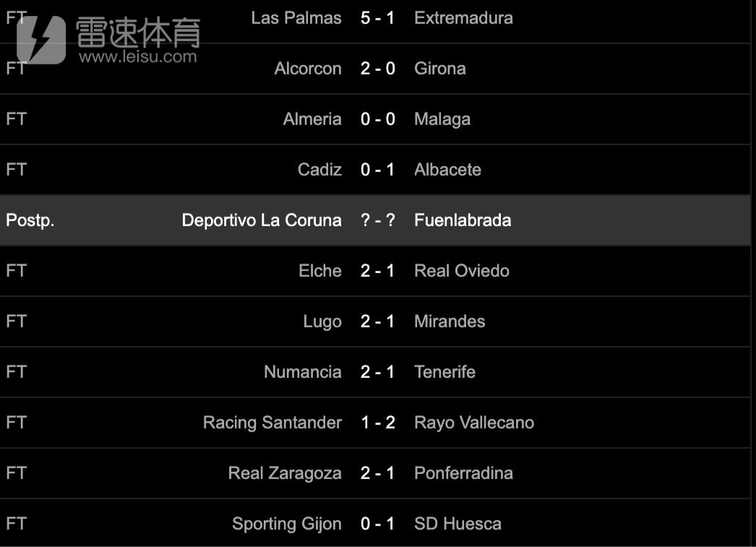
Task: Select the Real Oviedo team name
Action: point(461,271)
